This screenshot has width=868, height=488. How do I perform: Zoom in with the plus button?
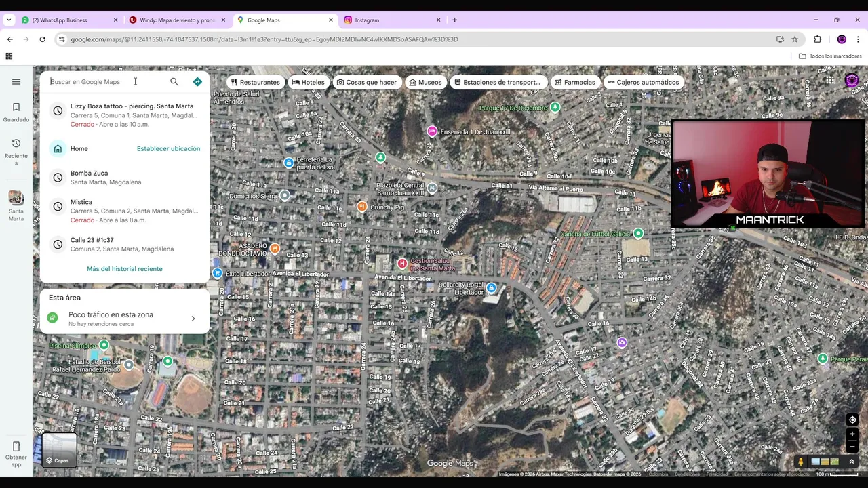(x=852, y=434)
